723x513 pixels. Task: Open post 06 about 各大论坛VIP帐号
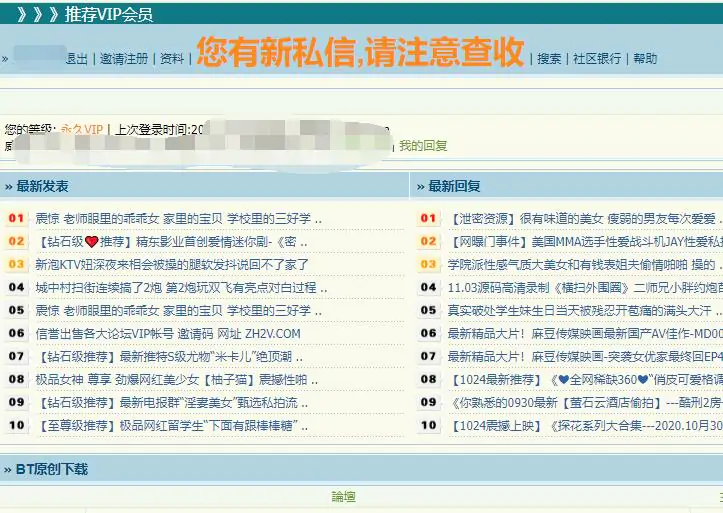tap(168, 334)
